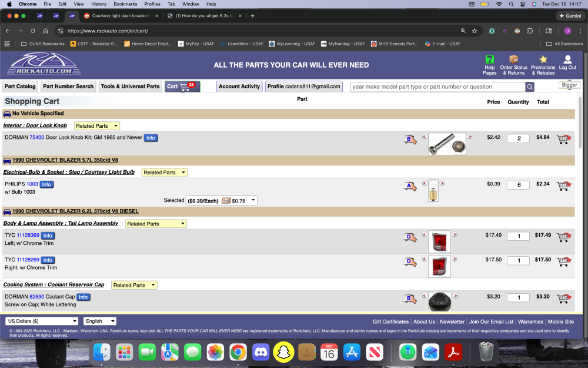Open the Account Activity tab
Viewport: 588px width, 368px height.
pos(239,86)
